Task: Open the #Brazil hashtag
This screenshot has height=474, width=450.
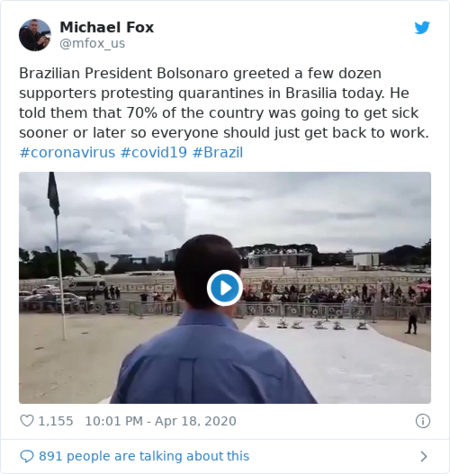Action: pyautogui.click(x=218, y=152)
